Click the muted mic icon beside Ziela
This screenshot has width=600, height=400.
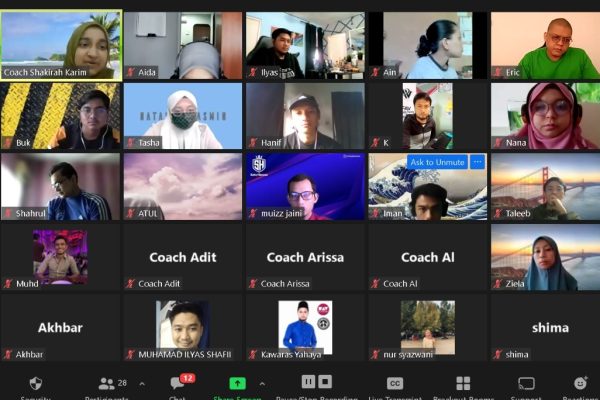[x=497, y=284]
